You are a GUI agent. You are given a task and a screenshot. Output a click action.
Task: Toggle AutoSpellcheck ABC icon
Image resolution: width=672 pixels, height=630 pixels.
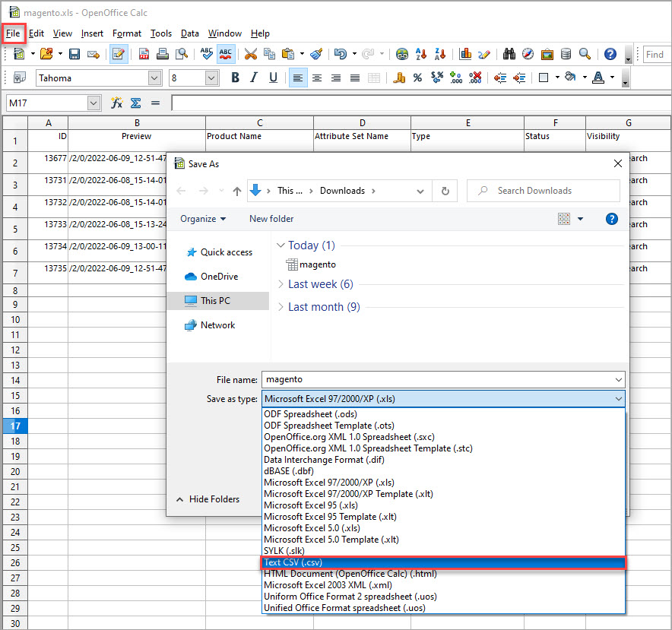pos(226,54)
